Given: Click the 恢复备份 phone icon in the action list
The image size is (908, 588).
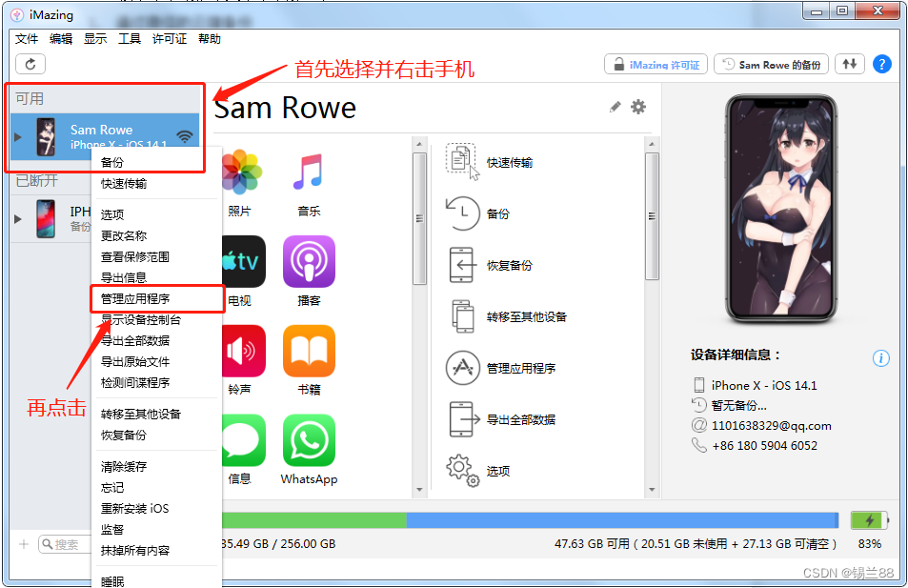Looking at the screenshot, I should (462, 265).
